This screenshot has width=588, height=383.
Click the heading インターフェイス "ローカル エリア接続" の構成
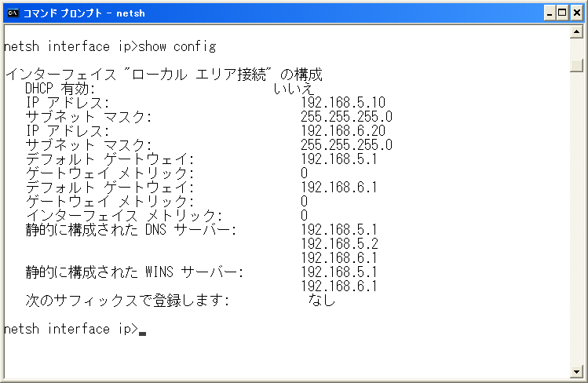coord(164,75)
